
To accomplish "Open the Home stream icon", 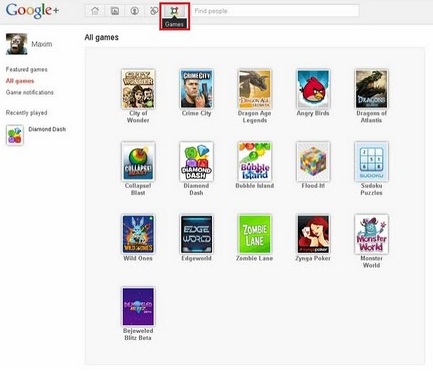I will click(x=95, y=11).
